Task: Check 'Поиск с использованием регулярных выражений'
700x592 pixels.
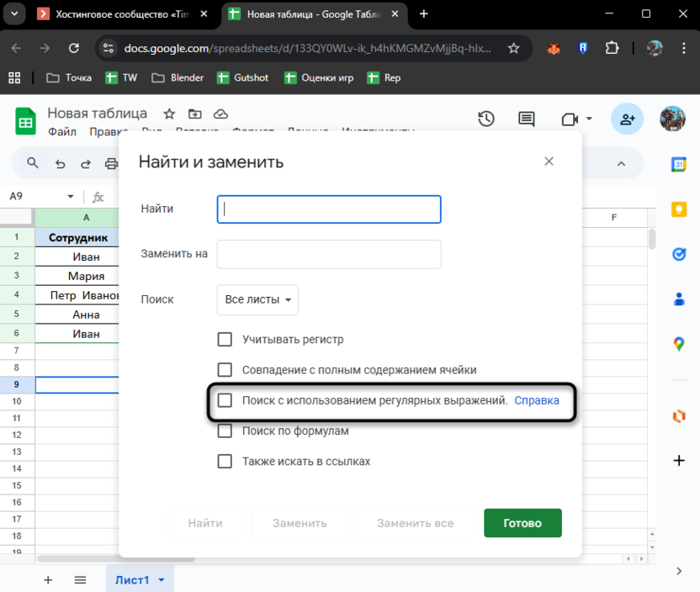Action: click(225, 401)
